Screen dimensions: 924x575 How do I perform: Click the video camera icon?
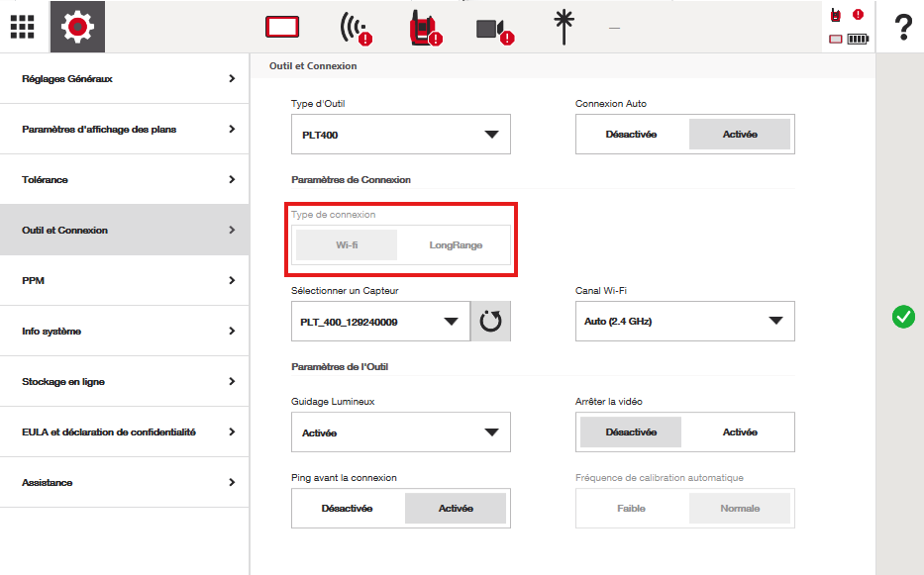point(492,29)
